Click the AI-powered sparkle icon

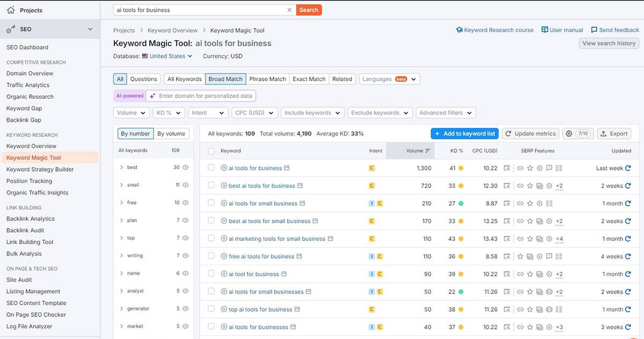click(x=152, y=95)
